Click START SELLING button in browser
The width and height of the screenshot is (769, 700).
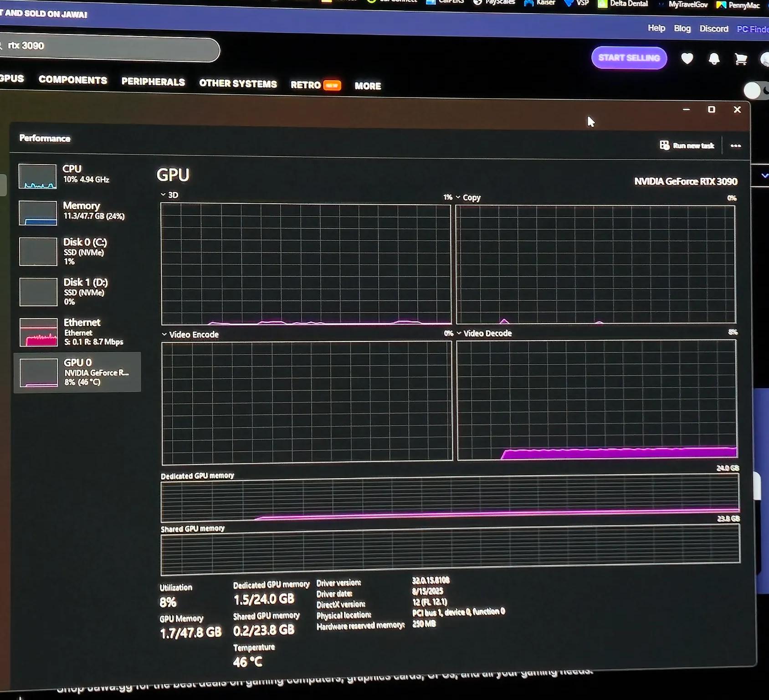(x=629, y=58)
